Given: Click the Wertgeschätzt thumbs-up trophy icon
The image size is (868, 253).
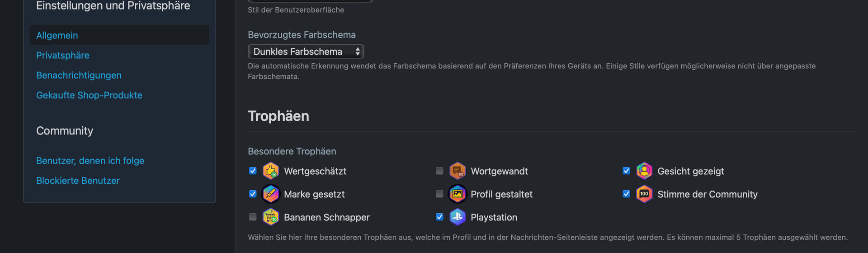Looking at the screenshot, I should pos(271,171).
